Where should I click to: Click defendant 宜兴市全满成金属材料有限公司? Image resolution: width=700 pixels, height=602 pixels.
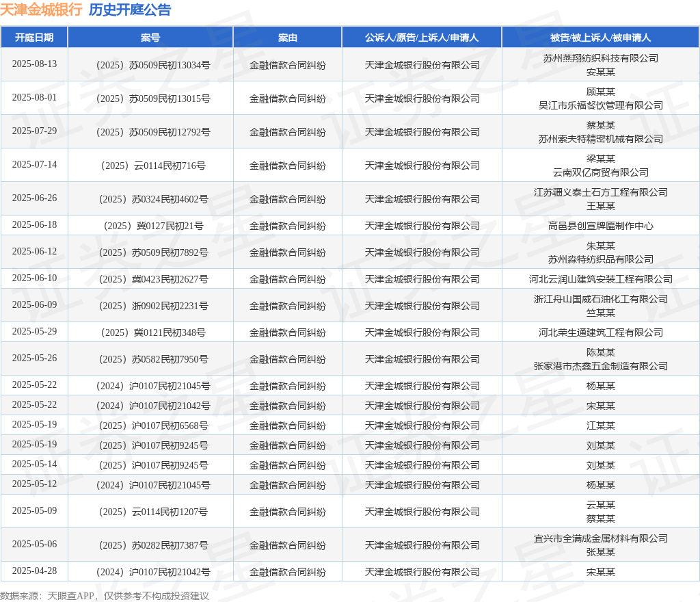(600, 538)
